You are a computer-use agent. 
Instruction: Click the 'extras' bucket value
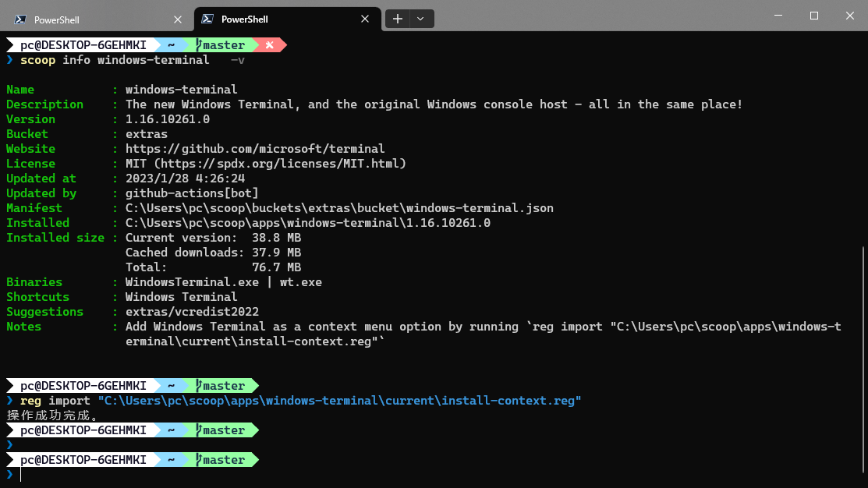pos(146,134)
